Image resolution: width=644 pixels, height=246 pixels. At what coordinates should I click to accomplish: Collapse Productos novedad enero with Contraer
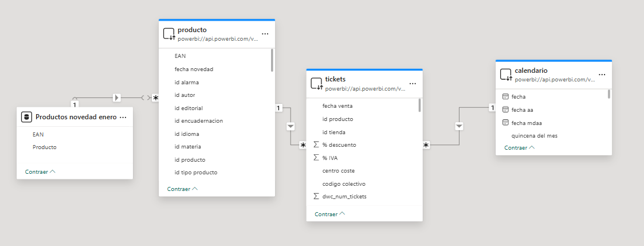(40, 171)
